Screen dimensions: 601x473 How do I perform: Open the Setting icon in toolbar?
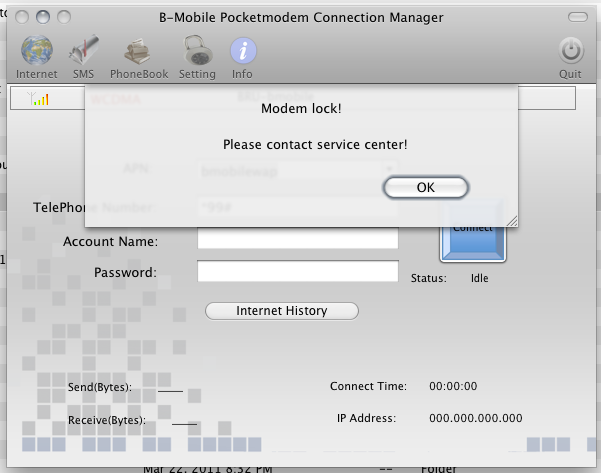(x=197, y=52)
